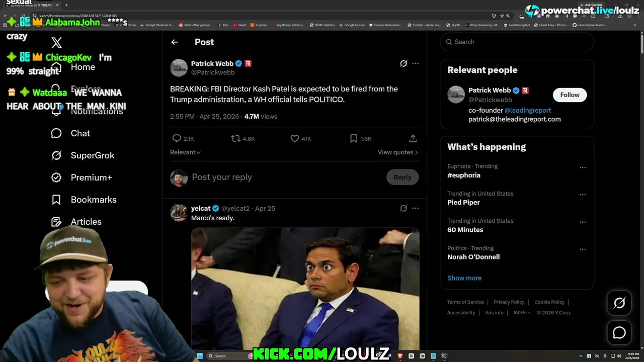Open the image in yelcat's reply
Screen dimensions: 644x362
tap(305, 288)
